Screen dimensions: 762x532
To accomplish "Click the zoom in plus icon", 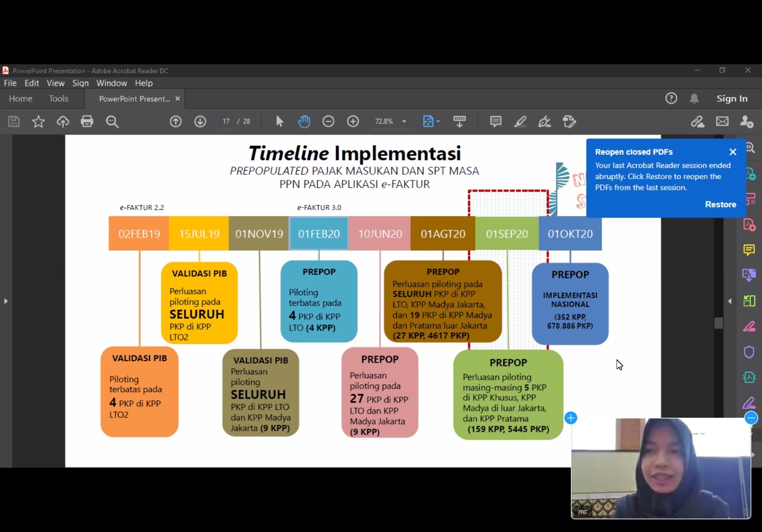I will 353,121.
